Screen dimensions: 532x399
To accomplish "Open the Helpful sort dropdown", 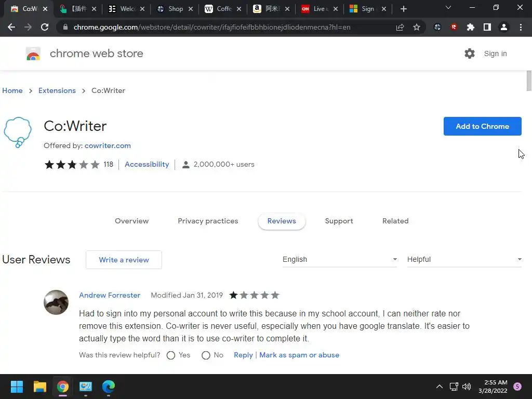I will [x=464, y=260].
